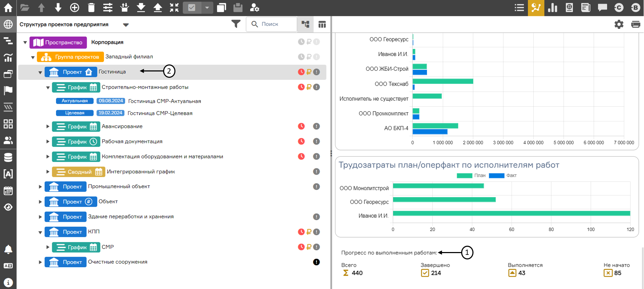Click the Поиск search field
The image size is (644, 289).
tap(271, 24)
